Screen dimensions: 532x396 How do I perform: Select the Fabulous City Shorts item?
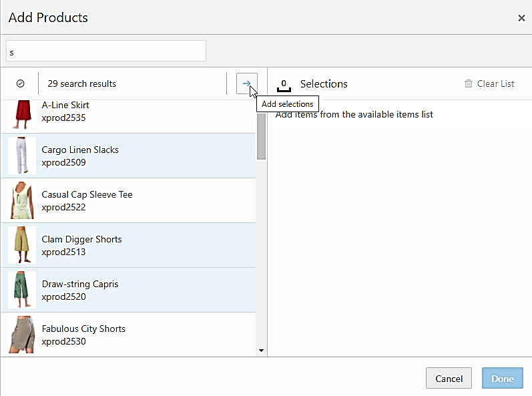point(134,335)
